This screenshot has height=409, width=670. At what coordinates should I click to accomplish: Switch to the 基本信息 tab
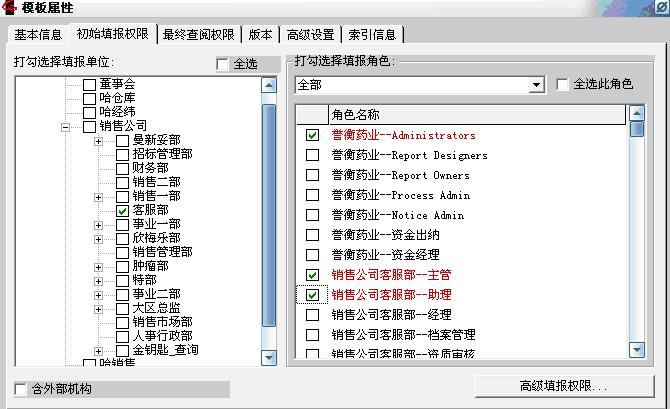pos(37,35)
